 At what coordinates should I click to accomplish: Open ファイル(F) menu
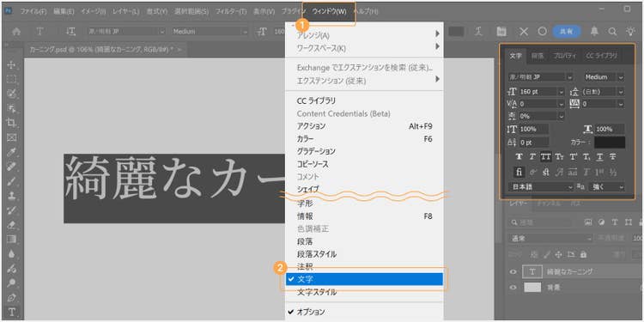[33, 11]
